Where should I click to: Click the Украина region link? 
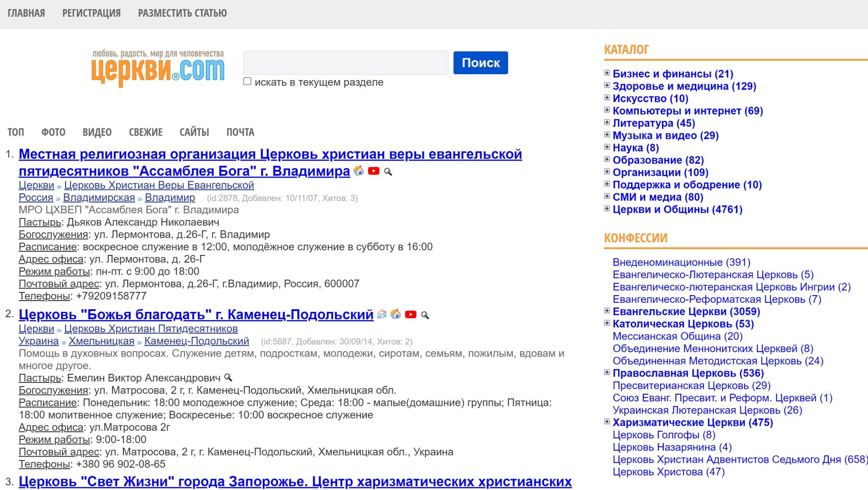click(x=38, y=341)
